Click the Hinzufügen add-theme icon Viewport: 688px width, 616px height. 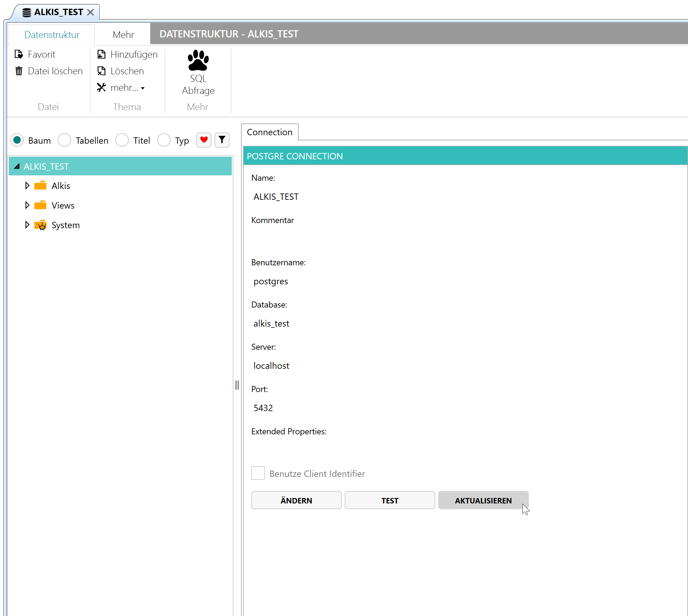pyautogui.click(x=101, y=54)
